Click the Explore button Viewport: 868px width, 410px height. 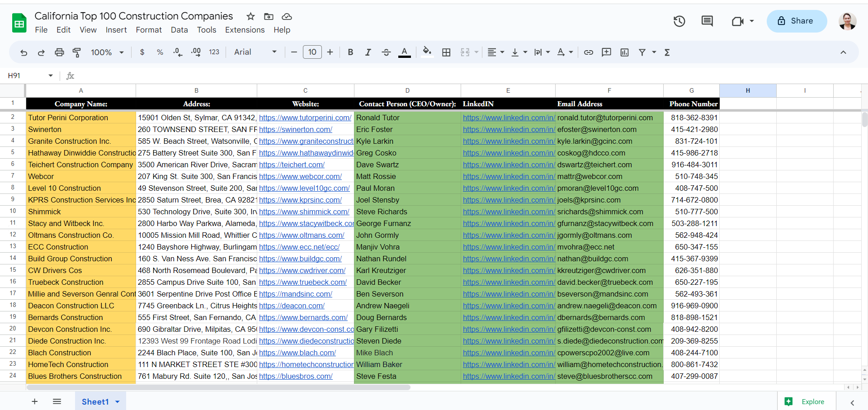pos(807,401)
